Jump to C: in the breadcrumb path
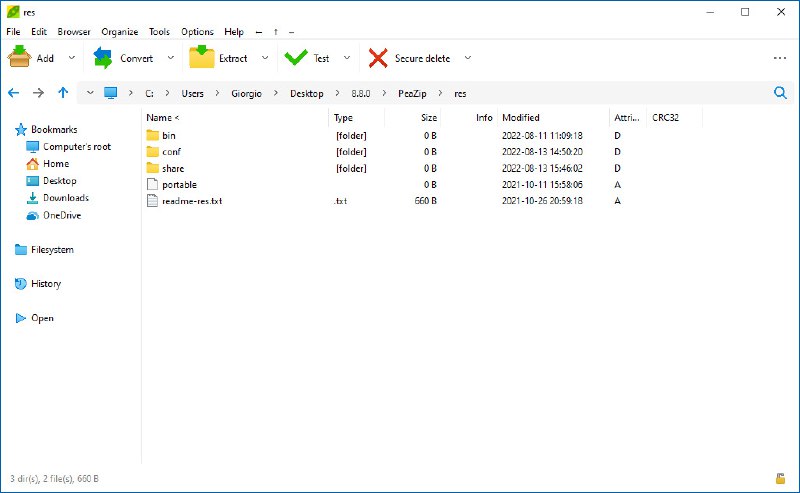The width and height of the screenshot is (800, 493). click(149, 93)
